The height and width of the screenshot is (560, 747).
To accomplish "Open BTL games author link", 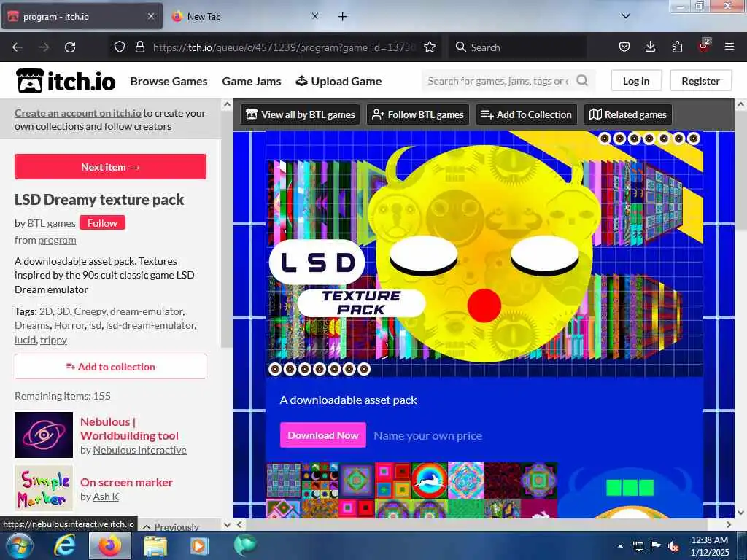I will coord(52,223).
